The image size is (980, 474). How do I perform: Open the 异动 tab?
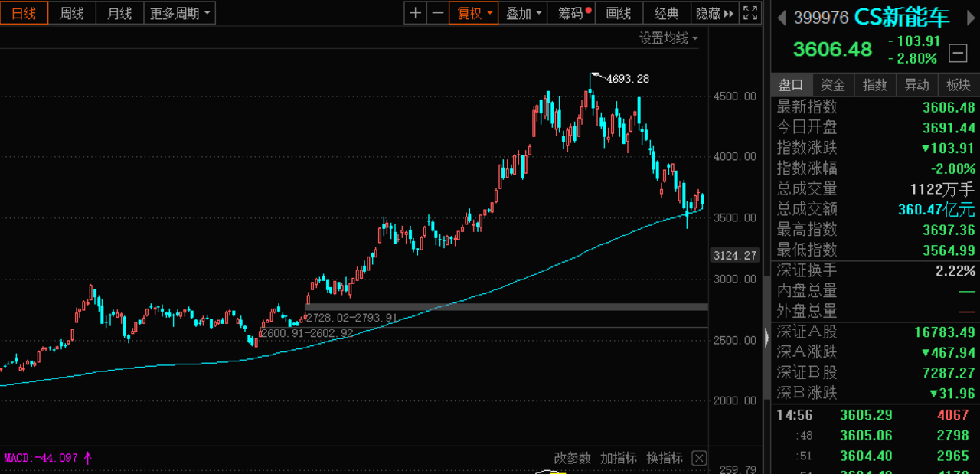point(916,85)
